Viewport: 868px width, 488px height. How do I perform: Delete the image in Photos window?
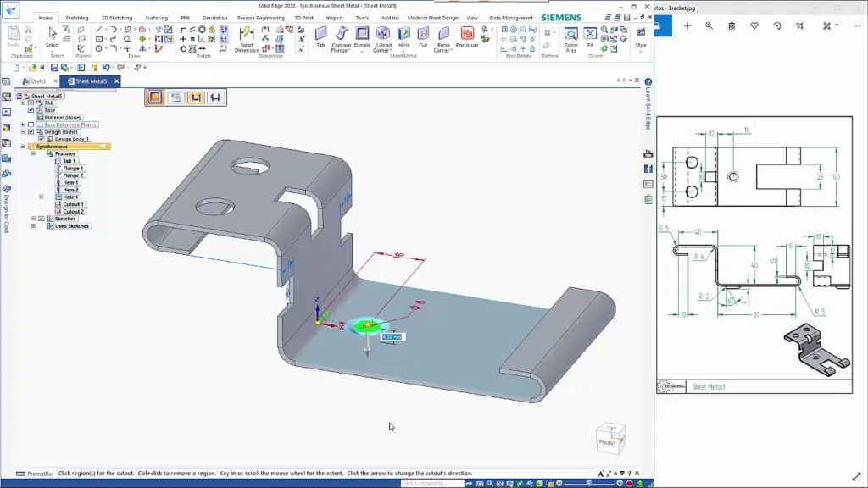[732, 25]
